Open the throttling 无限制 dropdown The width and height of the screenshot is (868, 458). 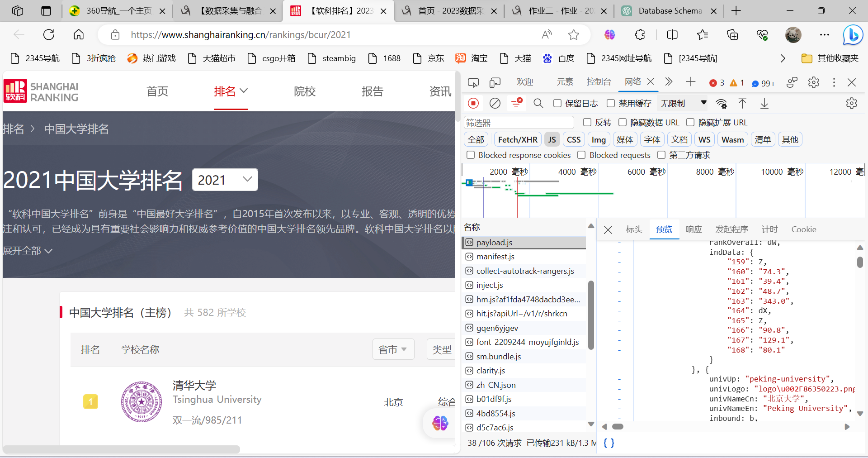click(683, 104)
